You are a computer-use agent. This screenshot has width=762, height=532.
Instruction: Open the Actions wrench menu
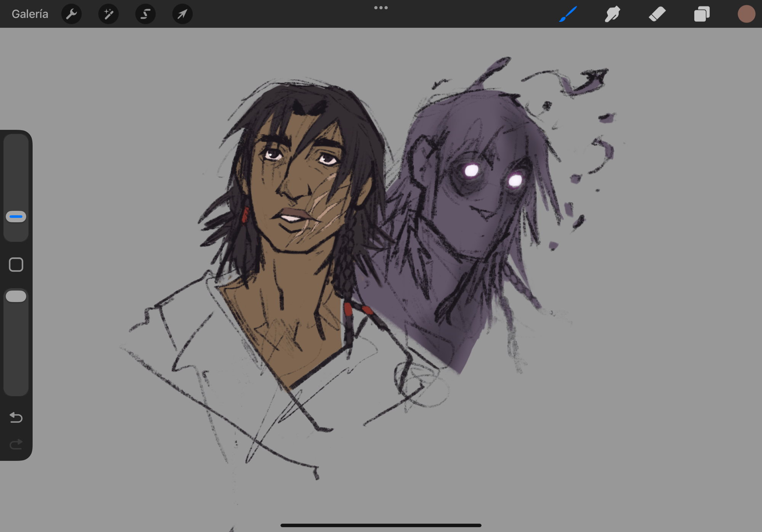(71, 14)
